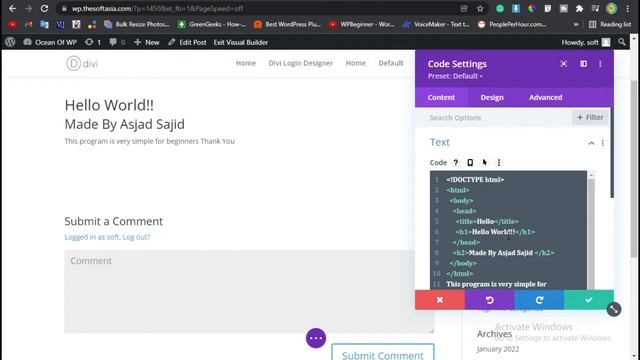This screenshot has width=640, height=360.
Task: Click inside the code editor area
Action: pyautogui.click(x=508, y=231)
